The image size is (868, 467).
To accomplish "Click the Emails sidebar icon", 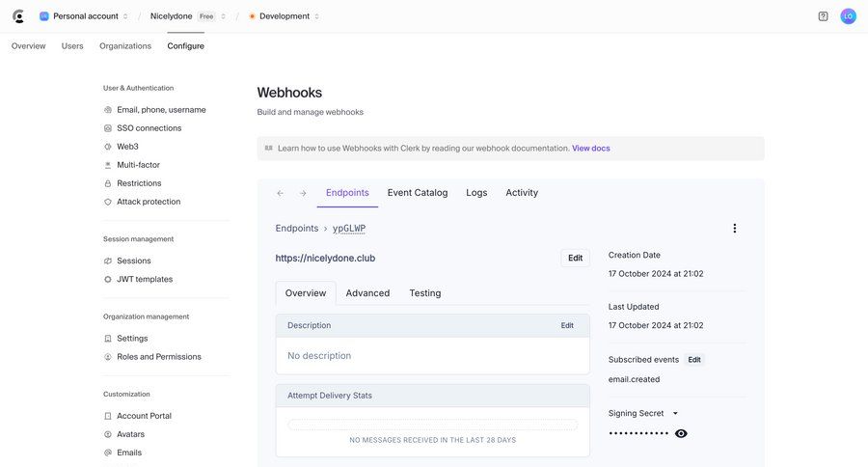I will pos(108,453).
